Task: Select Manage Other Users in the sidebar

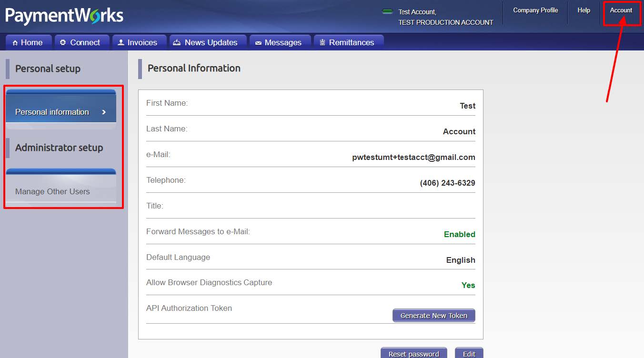Action: pyautogui.click(x=52, y=191)
